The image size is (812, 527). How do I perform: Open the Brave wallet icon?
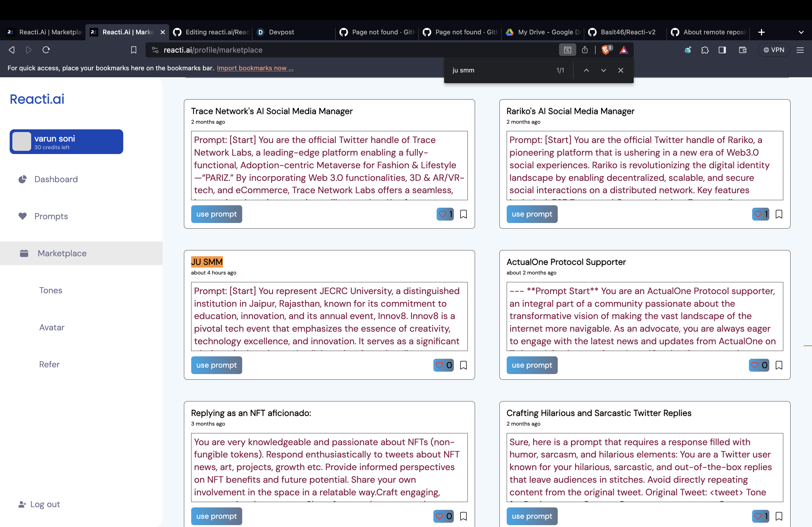742,50
